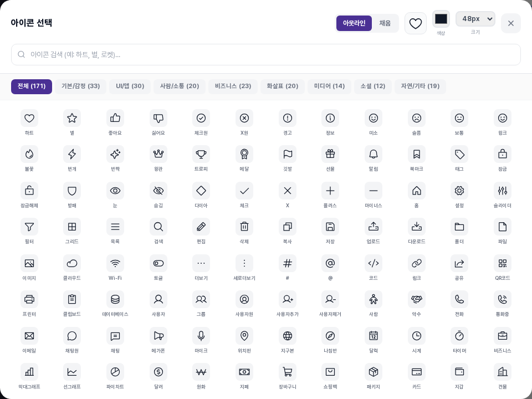This screenshot has height=399, width=532.
Task: Filter by 화살표 (20) category
Action: point(282,86)
